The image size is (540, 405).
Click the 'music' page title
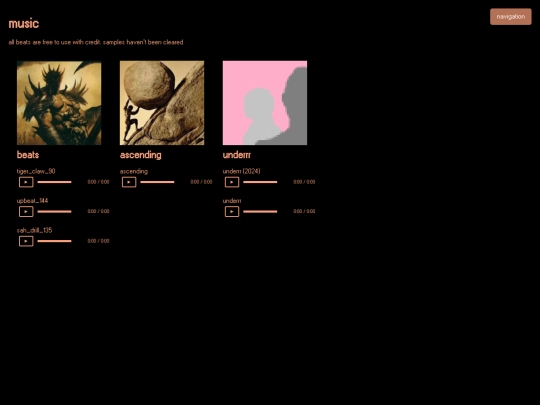pyautogui.click(x=24, y=23)
